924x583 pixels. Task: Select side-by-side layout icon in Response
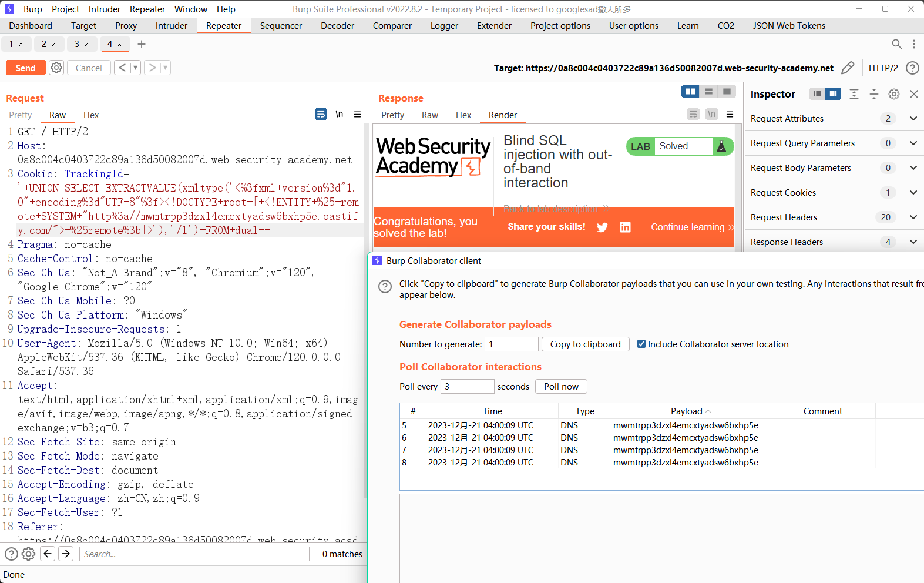point(690,91)
